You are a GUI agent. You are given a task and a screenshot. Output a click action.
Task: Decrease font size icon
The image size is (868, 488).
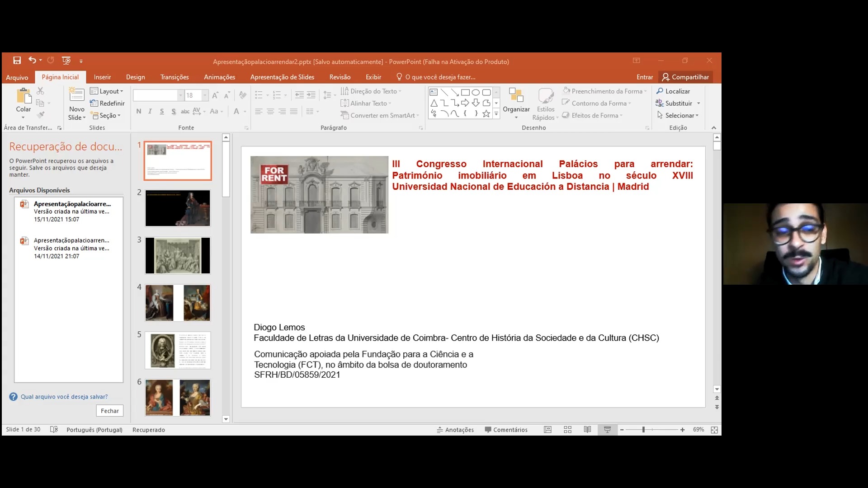[x=227, y=95]
